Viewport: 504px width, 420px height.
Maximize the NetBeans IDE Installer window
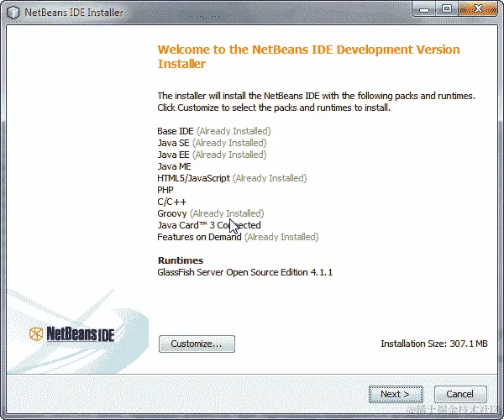pos(447,9)
